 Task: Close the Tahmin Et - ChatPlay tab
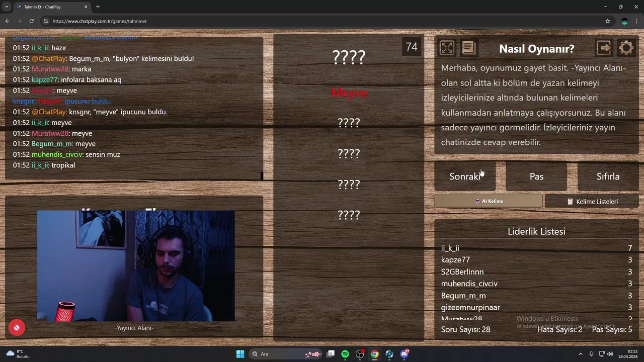click(x=86, y=7)
